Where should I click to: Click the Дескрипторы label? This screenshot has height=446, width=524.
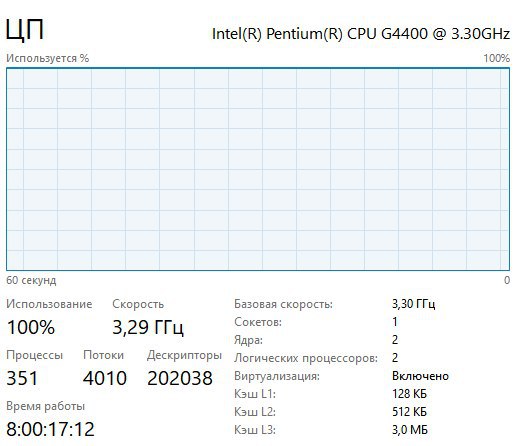pyautogui.click(x=184, y=355)
